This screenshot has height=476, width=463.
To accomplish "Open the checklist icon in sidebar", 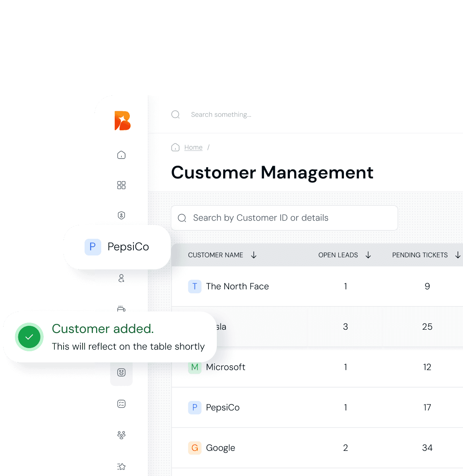I will pyautogui.click(x=122, y=404).
